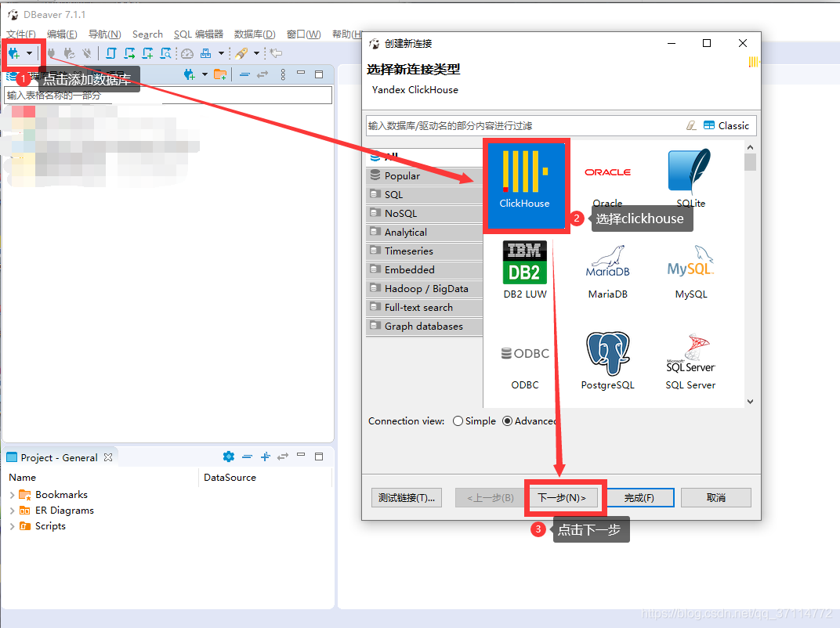Click the script icon with green arrow
The width and height of the screenshot is (840, 628).
pyautogui.click(x=129, y=53)
